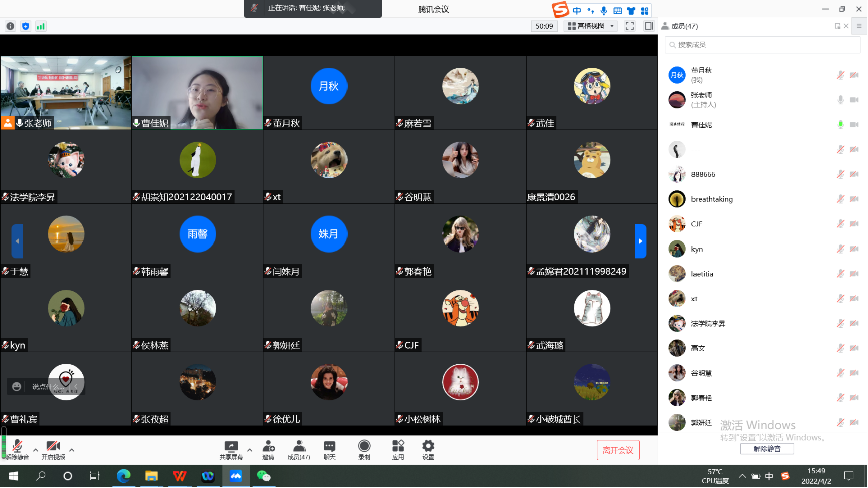Open the apps menu icon
Viewport: 868px width, 488px height.
pyautogui.click(x=398, y=449)
